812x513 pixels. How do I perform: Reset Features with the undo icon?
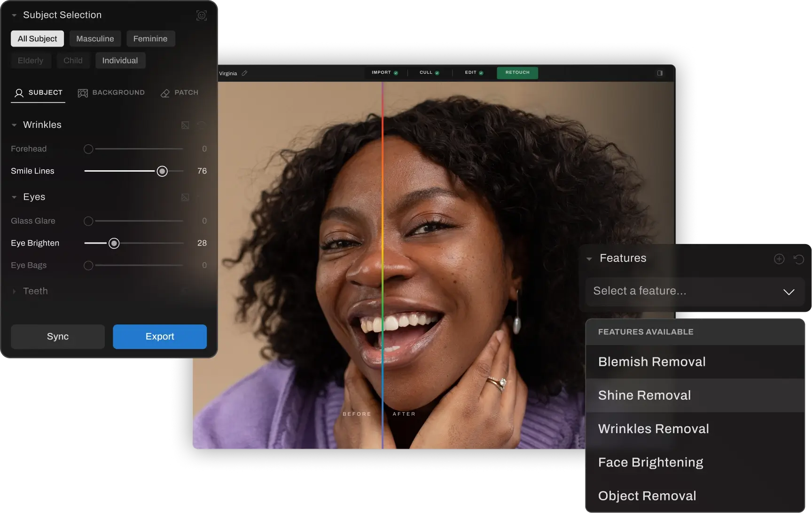799,259
